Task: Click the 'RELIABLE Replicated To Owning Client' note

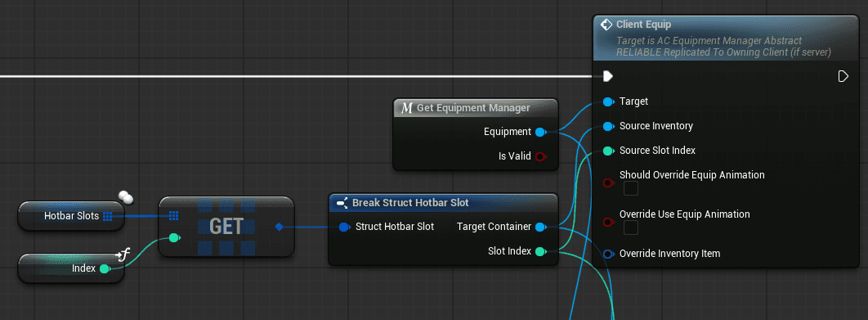Action: [723, 52]
